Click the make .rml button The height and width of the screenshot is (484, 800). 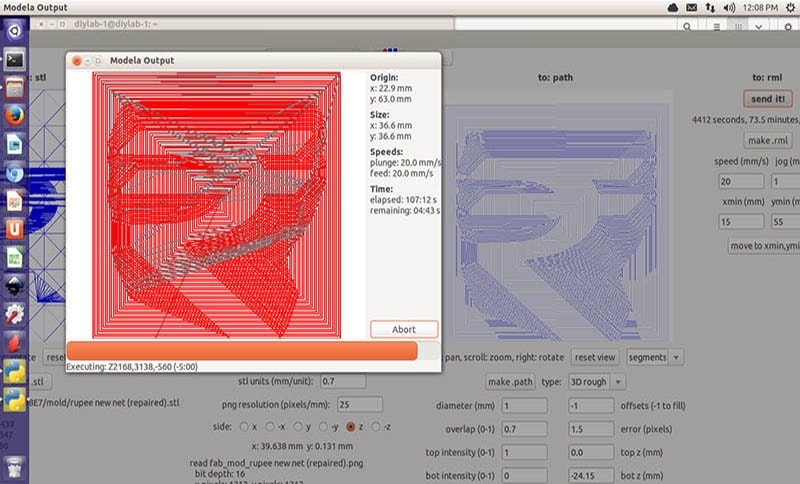pos(768,140)
